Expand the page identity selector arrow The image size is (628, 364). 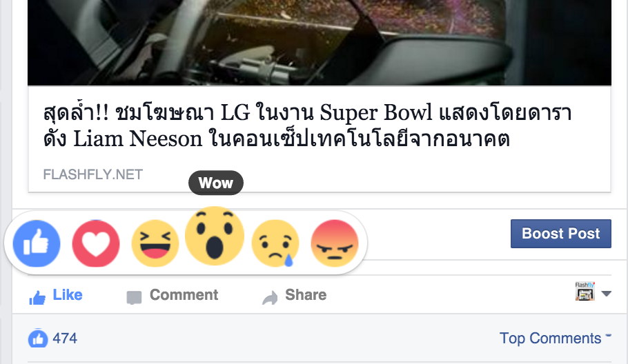tap(607, 294)
